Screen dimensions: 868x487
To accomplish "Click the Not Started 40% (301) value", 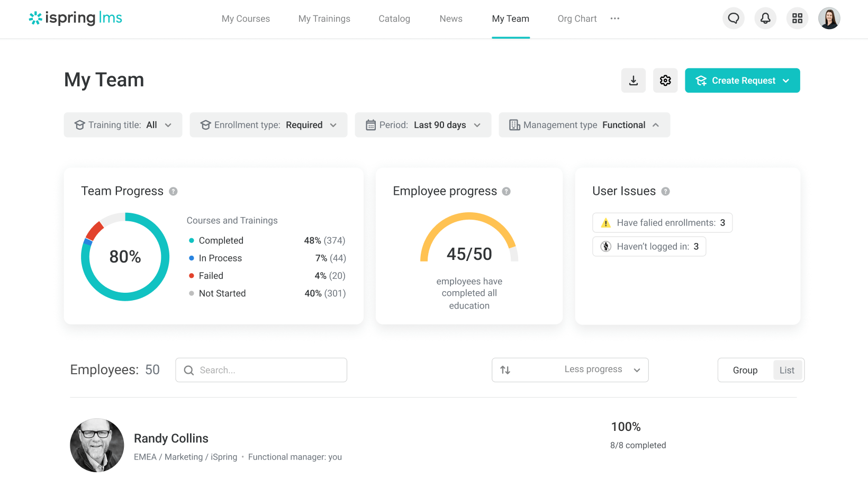I will tap(325, 293).
